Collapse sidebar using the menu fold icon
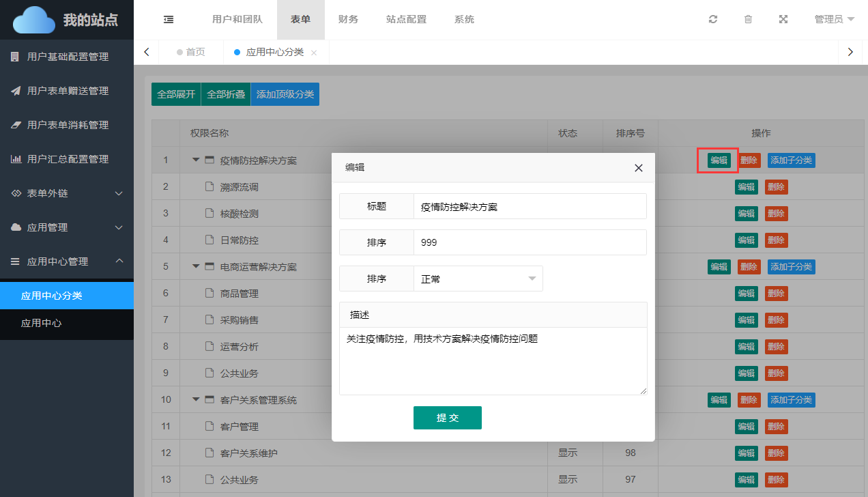Image resolution: width=868 pixels, height=497 pixels. tap(169, 19)
